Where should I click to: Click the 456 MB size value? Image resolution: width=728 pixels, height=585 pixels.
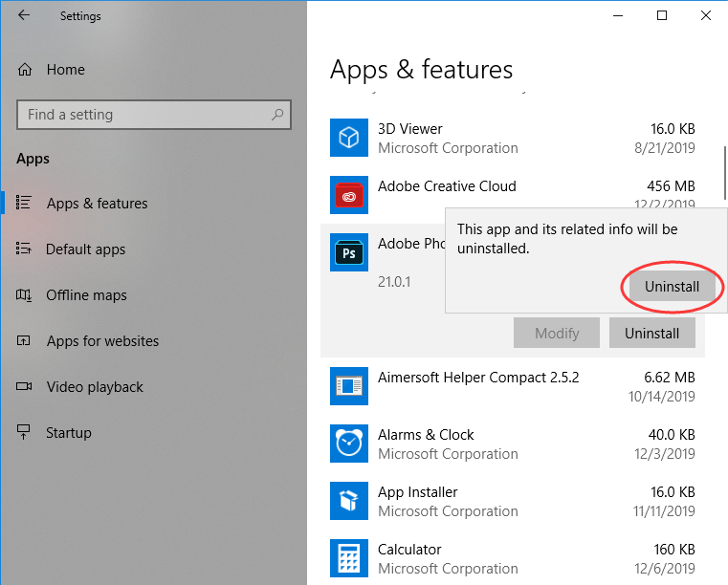click(x=671, y=186)
